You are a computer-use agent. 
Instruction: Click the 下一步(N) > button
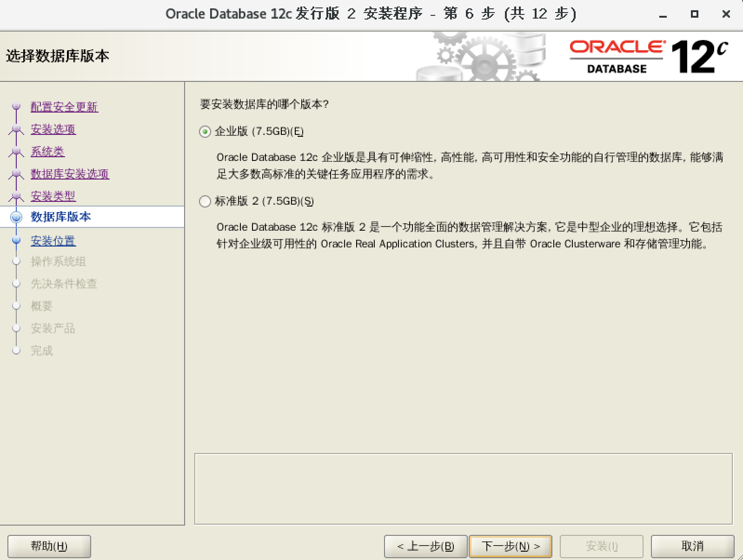point(511,546)
